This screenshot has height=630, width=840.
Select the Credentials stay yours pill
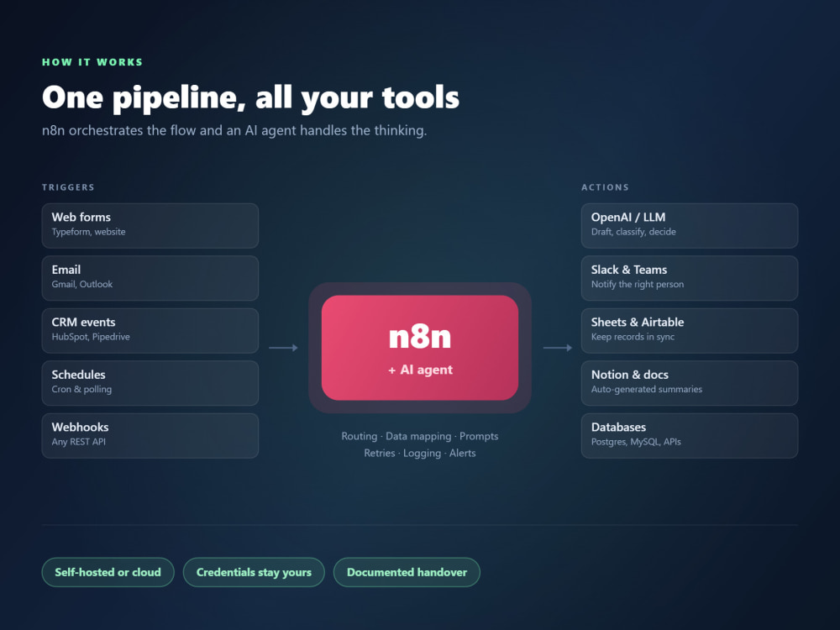click(254, 572)
